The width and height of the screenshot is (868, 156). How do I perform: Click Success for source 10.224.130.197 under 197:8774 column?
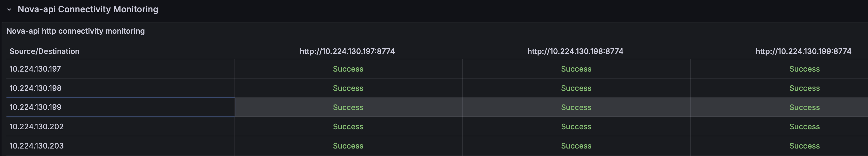[x=348, y=69]
